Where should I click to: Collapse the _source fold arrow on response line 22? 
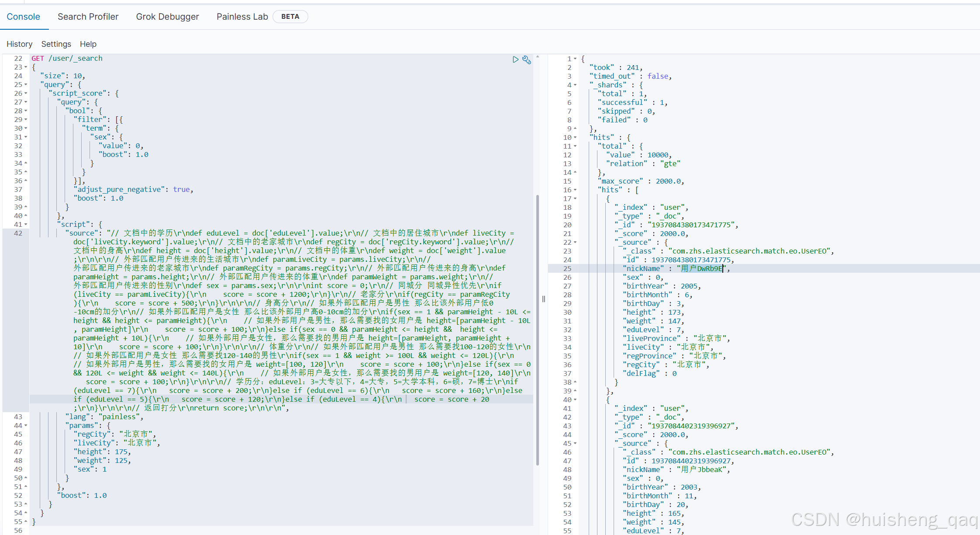(x=575, y=243)
